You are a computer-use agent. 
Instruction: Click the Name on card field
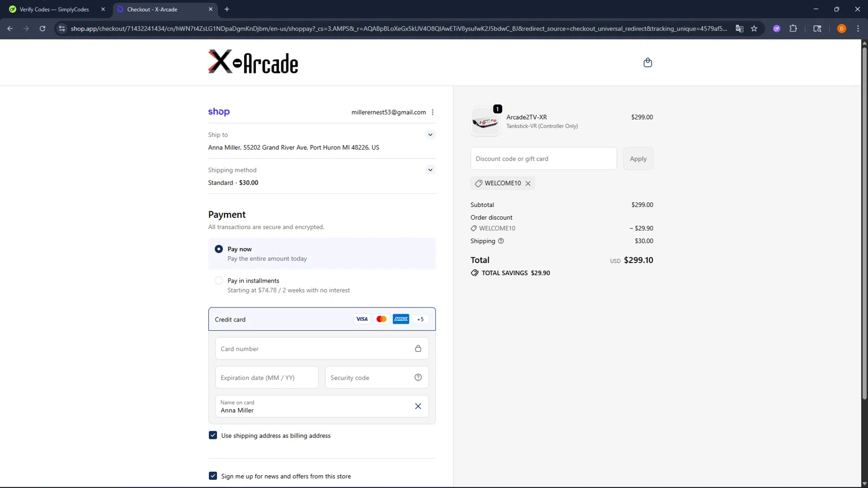pyautogui.click(x=322, y=406)
